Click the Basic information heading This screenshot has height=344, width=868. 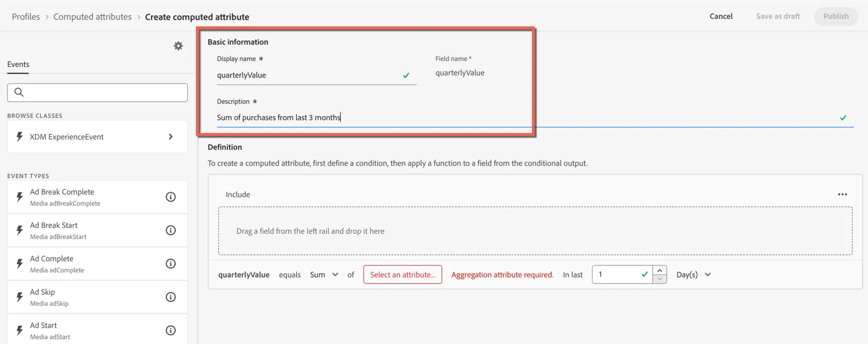point(238,42)
